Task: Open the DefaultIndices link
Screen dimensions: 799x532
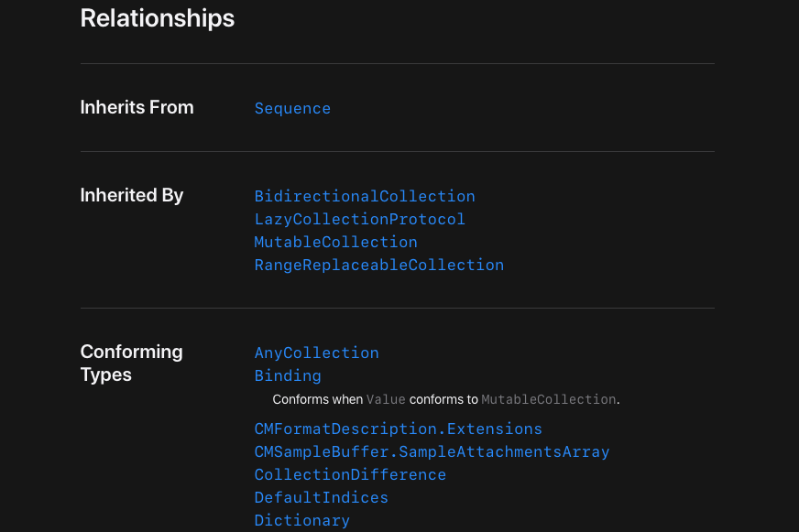Action: click(x=321, y=497)
